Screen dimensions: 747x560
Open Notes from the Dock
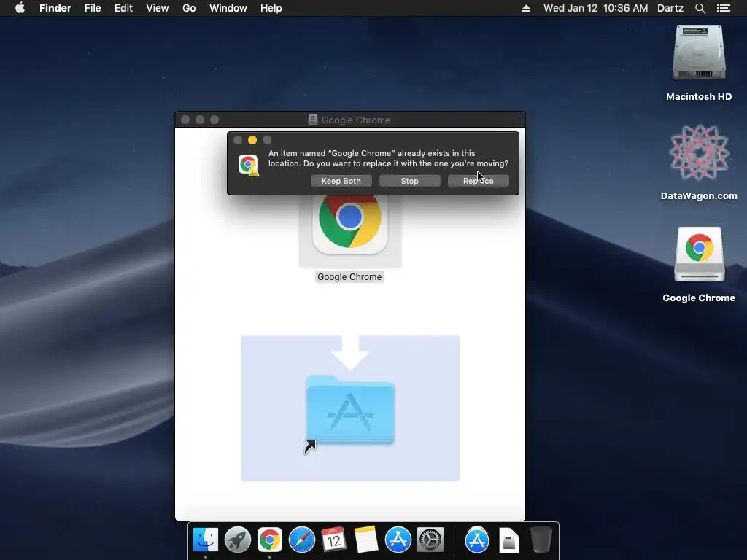click(x=366, y=540)
